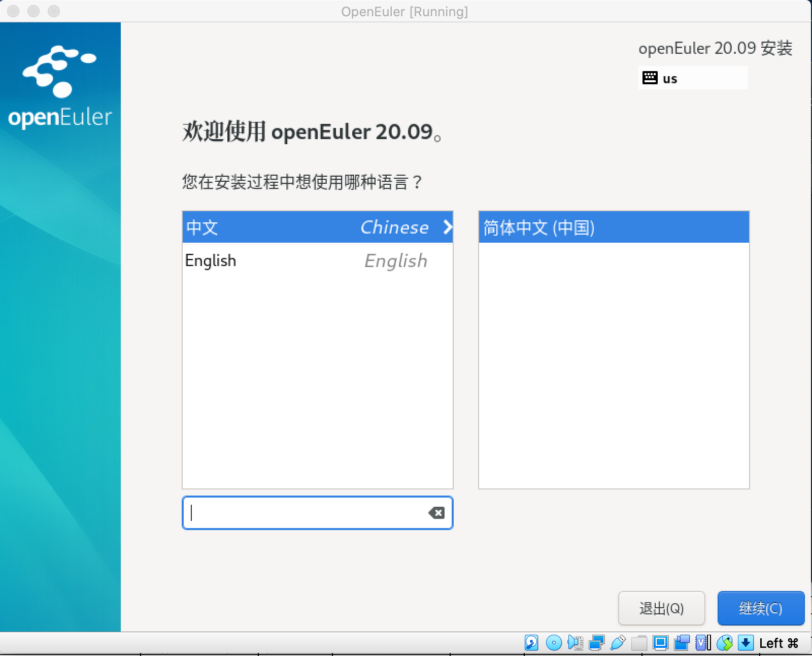Open the audio settings status icon
812x656 pixels.
575,643
